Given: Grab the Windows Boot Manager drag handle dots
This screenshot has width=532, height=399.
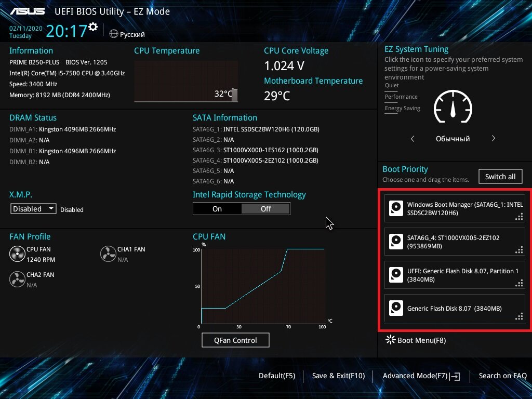Looking at the screenshot, I should tap(519, 217).
